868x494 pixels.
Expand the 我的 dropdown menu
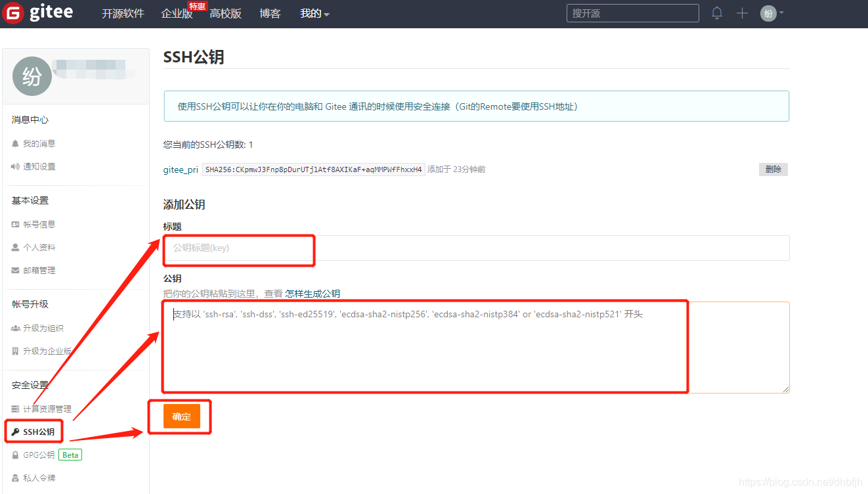coord(315,14)
